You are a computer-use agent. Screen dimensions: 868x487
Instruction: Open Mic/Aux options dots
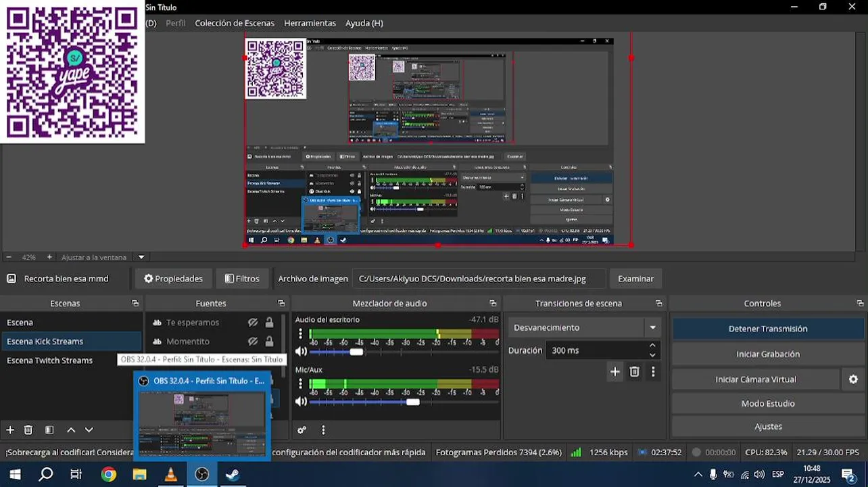[x=301, y=384]
